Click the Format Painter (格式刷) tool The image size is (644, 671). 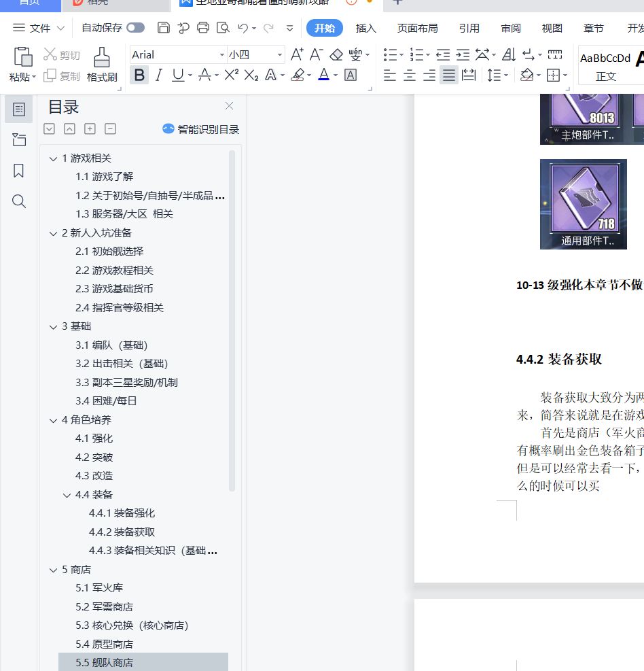(102, 65)
